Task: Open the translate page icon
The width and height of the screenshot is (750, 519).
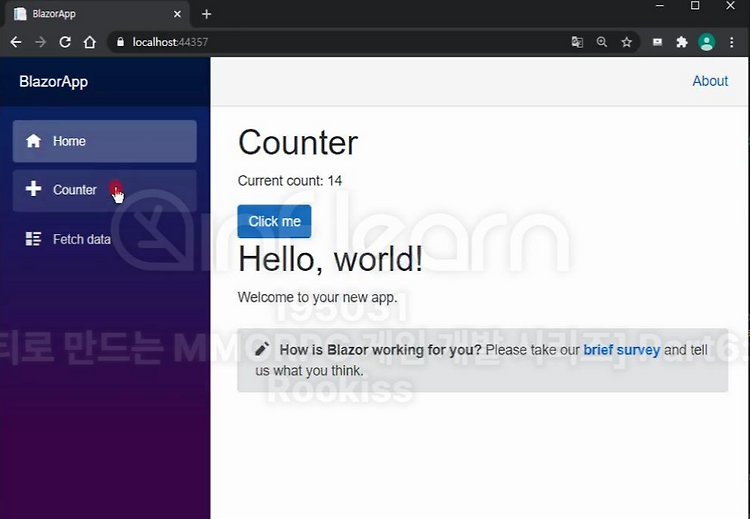Action: tap(577, 42)
